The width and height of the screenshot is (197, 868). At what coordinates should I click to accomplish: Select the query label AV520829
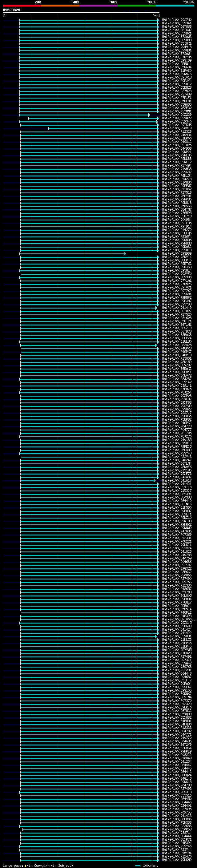click(11, 10)
